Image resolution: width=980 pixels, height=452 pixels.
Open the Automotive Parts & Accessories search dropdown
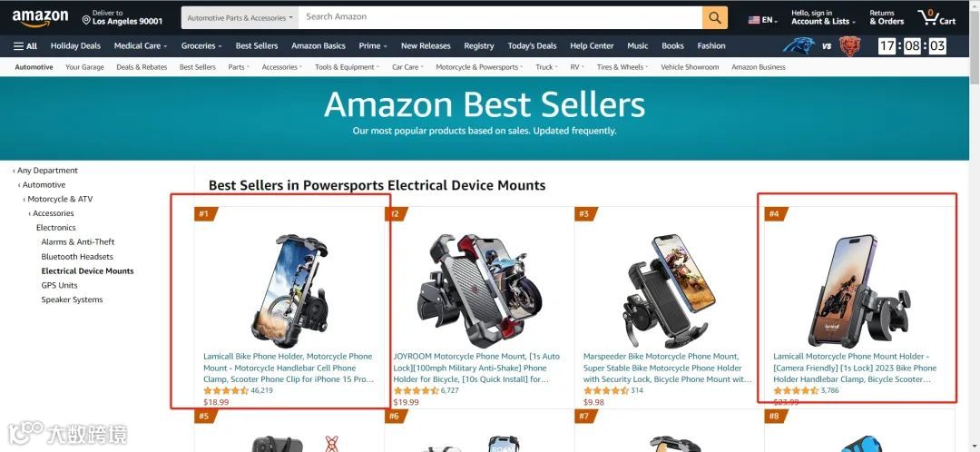[240, 17]
